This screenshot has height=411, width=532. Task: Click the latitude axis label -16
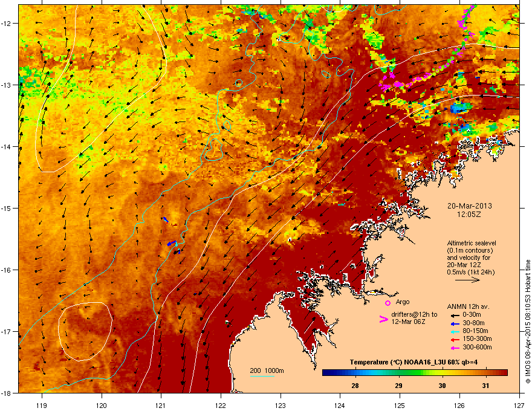tap(7, 270)
